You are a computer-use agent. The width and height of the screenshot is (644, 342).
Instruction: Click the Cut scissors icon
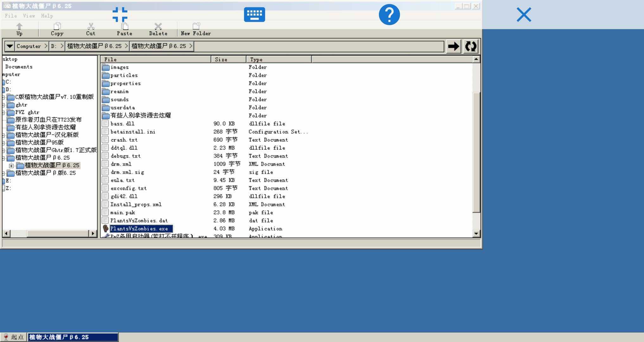[x=91, y=26]
